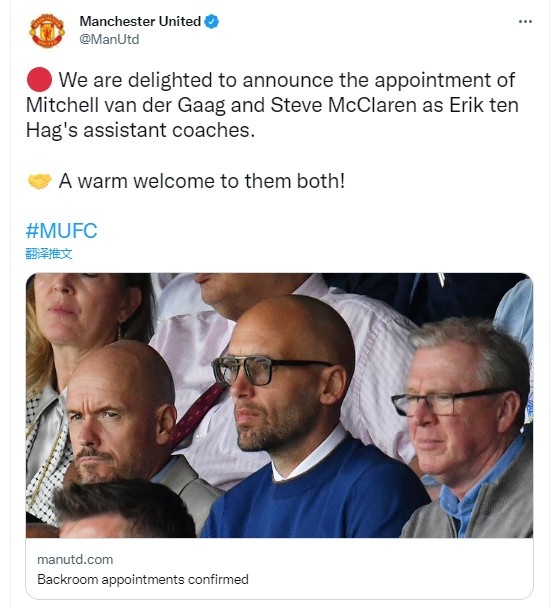Click the 'Backroom appointments confirmed' headline

click(143, 579)
